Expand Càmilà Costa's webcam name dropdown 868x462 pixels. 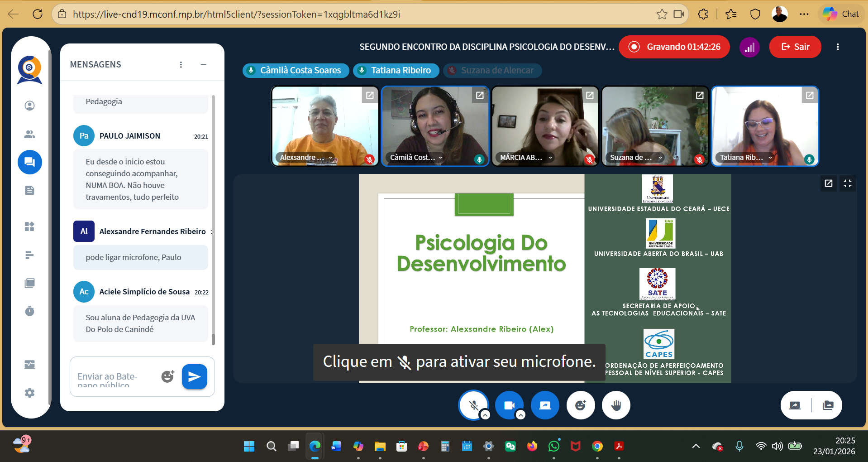click(x=440, y=158)
